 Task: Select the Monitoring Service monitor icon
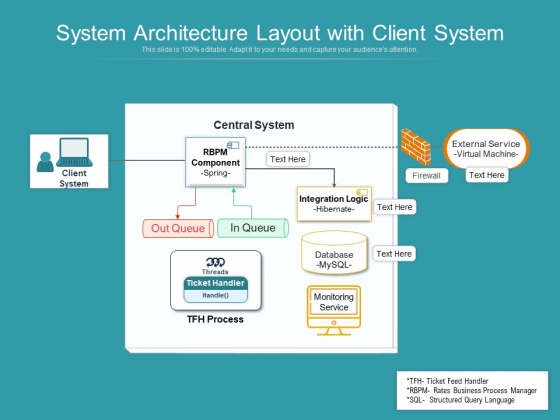[334, 310]
